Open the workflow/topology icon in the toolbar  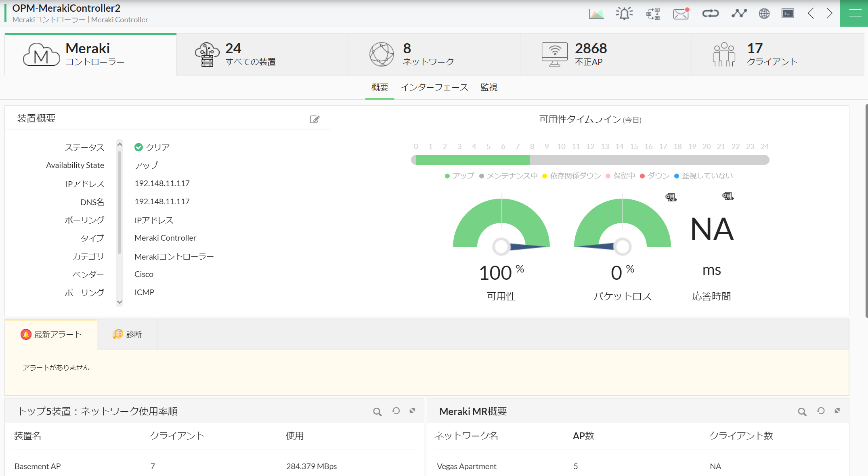[653, 13]
